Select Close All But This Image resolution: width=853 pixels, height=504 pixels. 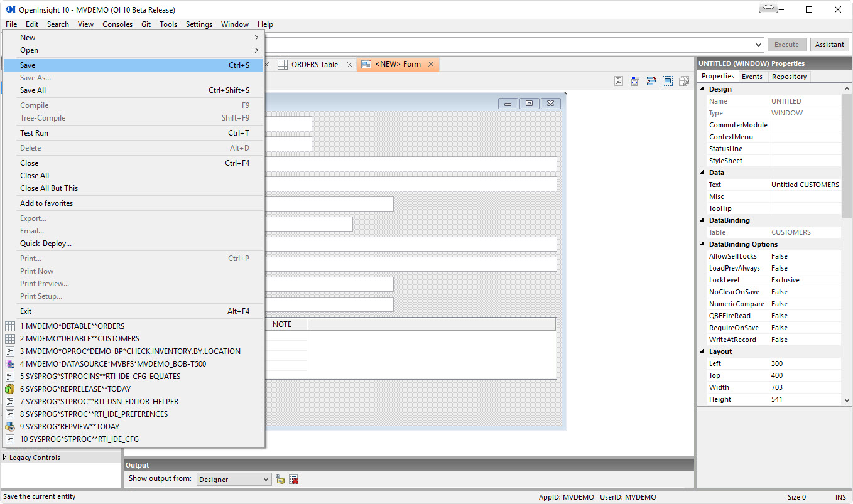[x=133, y=188]
